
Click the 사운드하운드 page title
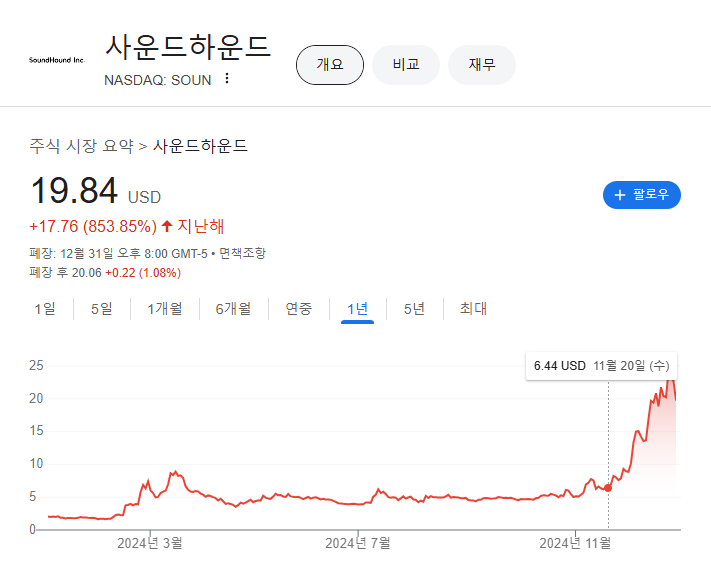[188, 47]
